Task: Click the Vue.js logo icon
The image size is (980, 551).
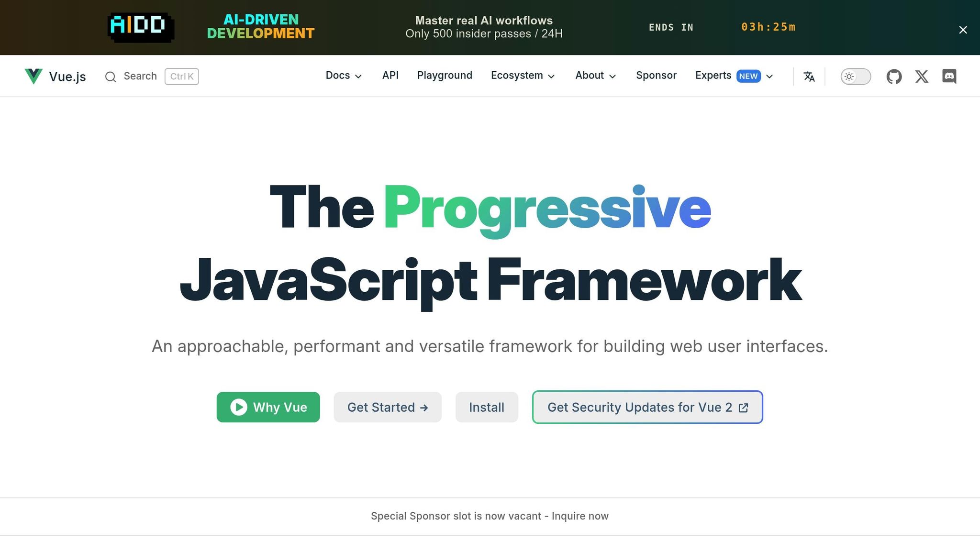Action: point(33,76)
